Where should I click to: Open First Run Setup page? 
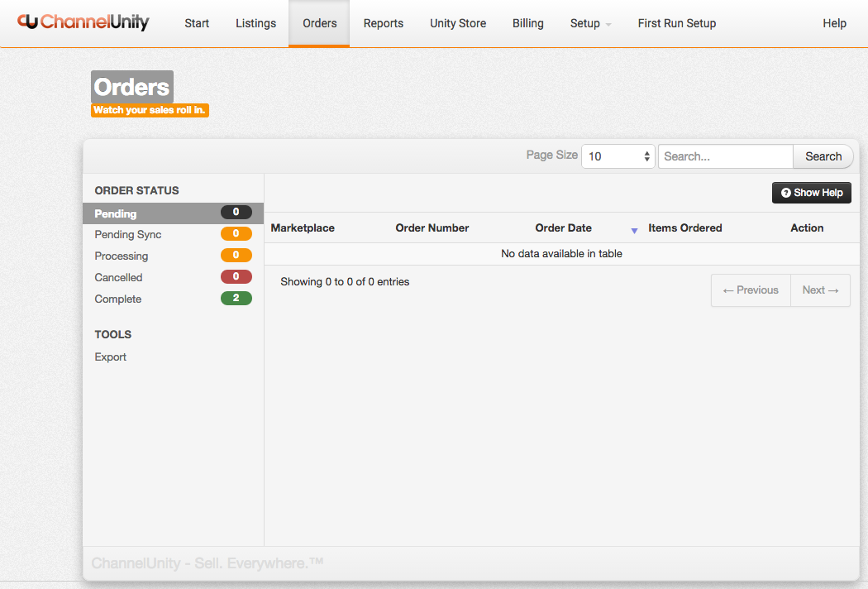pos(676,23)
